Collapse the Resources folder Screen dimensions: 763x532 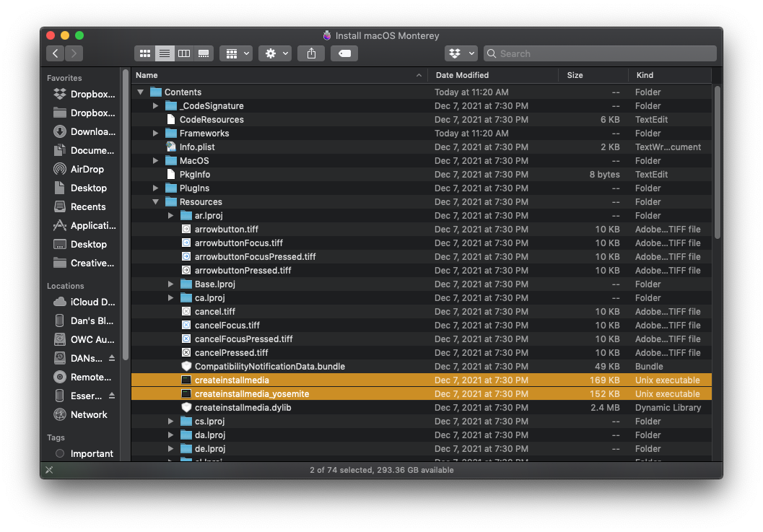pos(156,201)
